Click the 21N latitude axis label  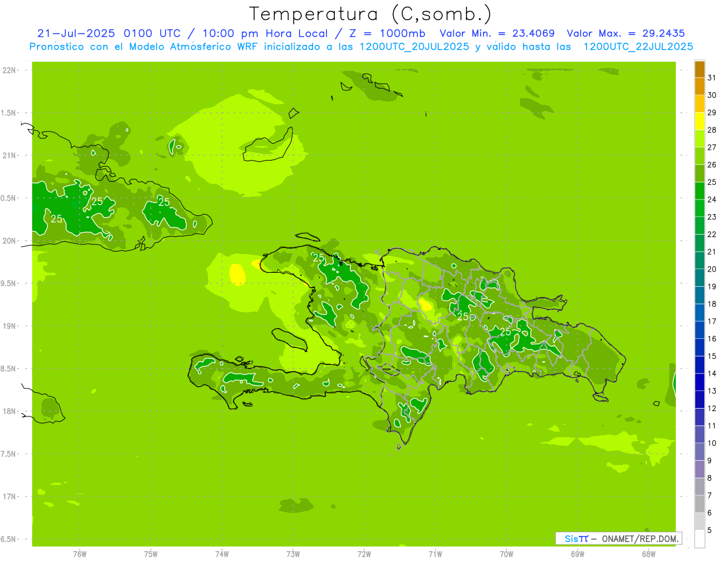click(10, 155)
